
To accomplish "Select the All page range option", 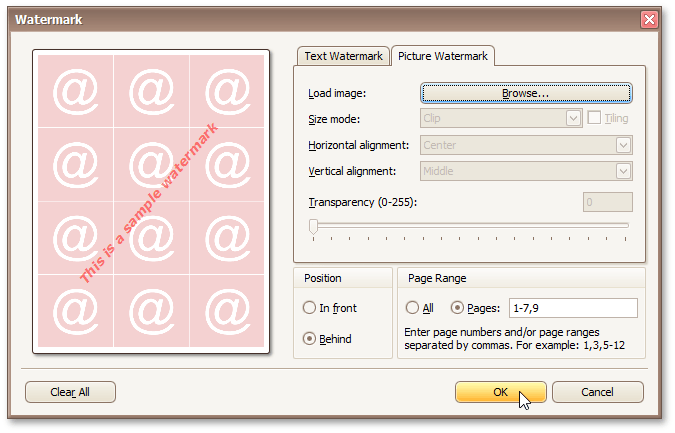I will tap(413, 308).
